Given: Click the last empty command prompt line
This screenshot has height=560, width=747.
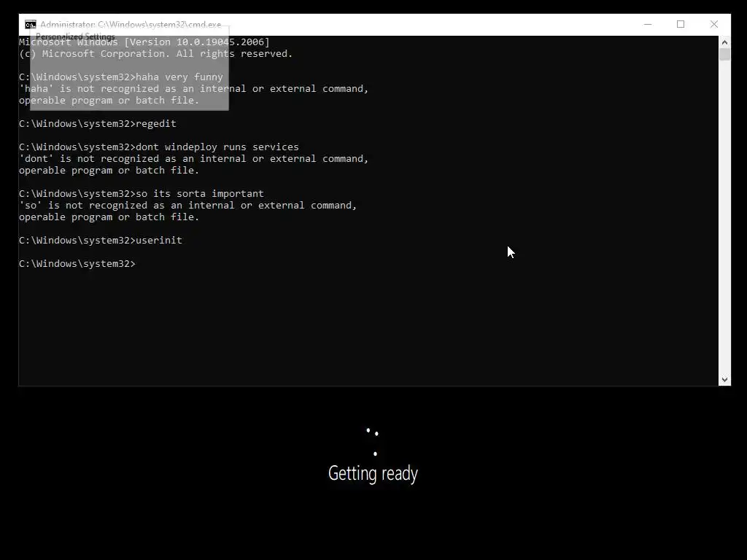Looking at the screenshot, I should [77, 263].
